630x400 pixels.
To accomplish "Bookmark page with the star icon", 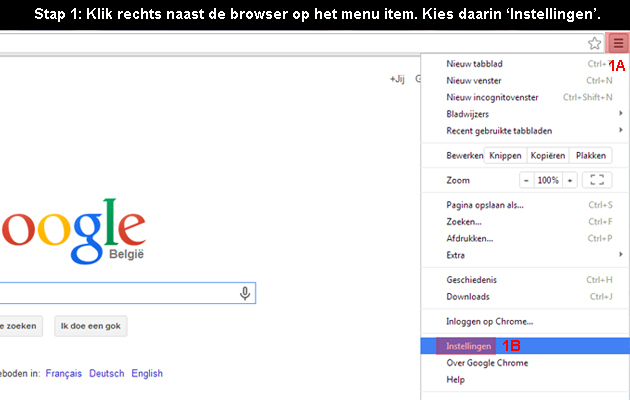I will (595, 43).
